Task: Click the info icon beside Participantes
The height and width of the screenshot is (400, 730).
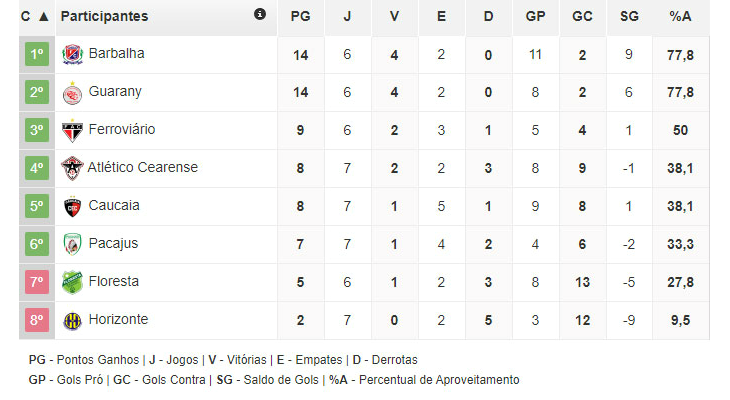Action: 260,15
